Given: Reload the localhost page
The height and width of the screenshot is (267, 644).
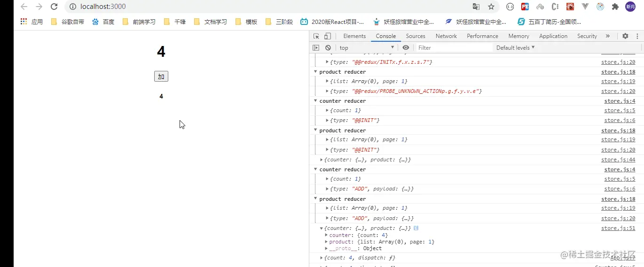Looking at the screenshot, I should point(54,7).
